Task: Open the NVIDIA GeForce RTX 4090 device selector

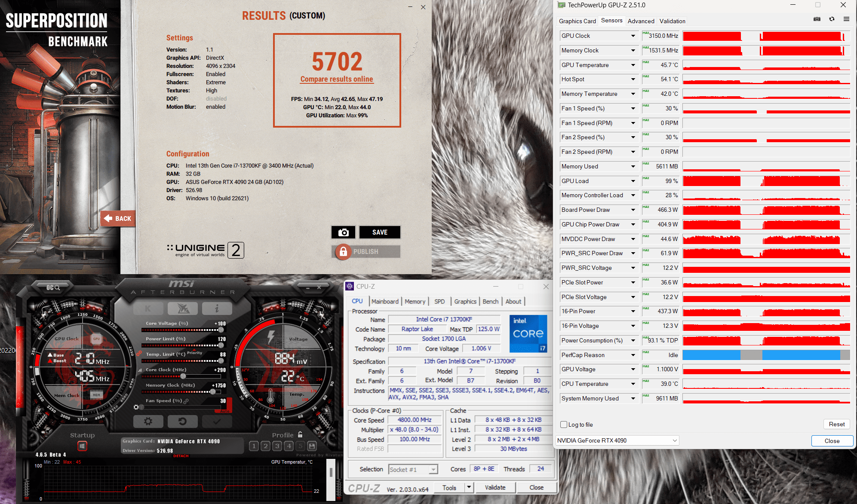Action: click(x=617, y=440)
